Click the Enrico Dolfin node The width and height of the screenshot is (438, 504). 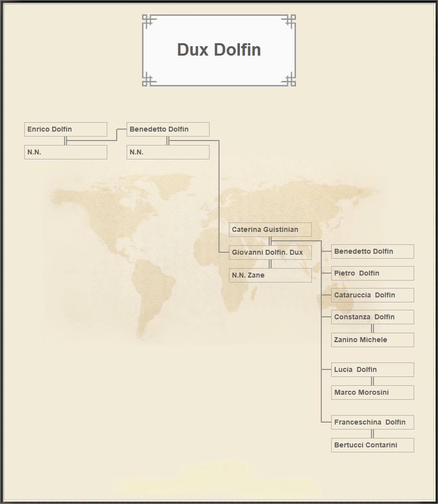pos(66,129)
